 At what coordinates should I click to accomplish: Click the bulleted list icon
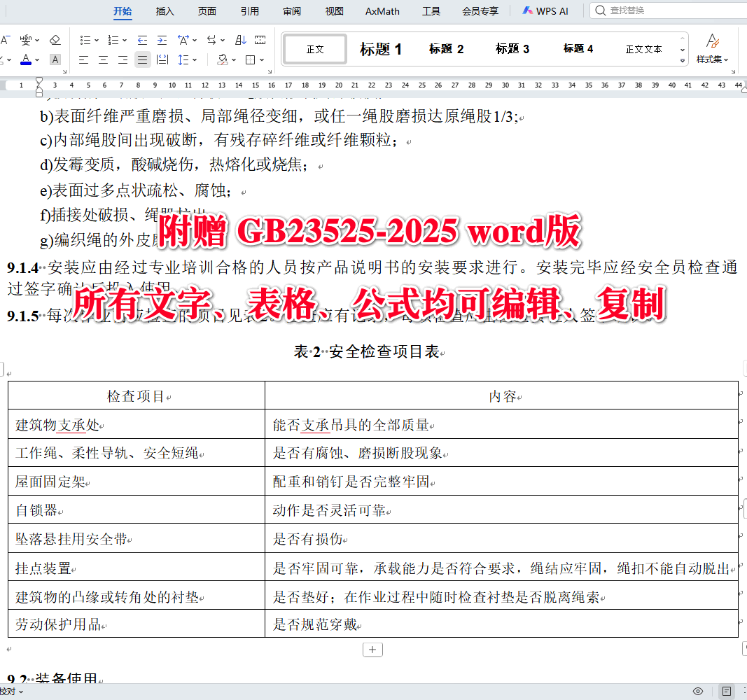point(86,40)
